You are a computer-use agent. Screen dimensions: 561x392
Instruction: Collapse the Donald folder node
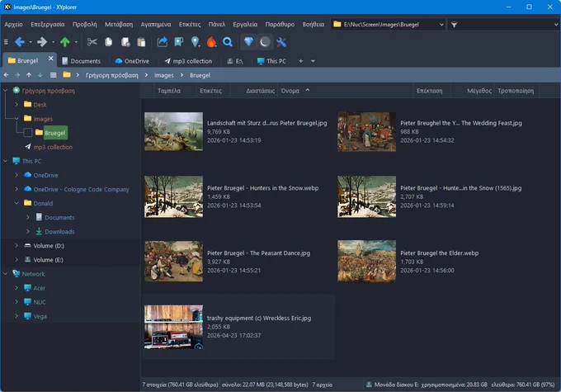pos(16,203)
